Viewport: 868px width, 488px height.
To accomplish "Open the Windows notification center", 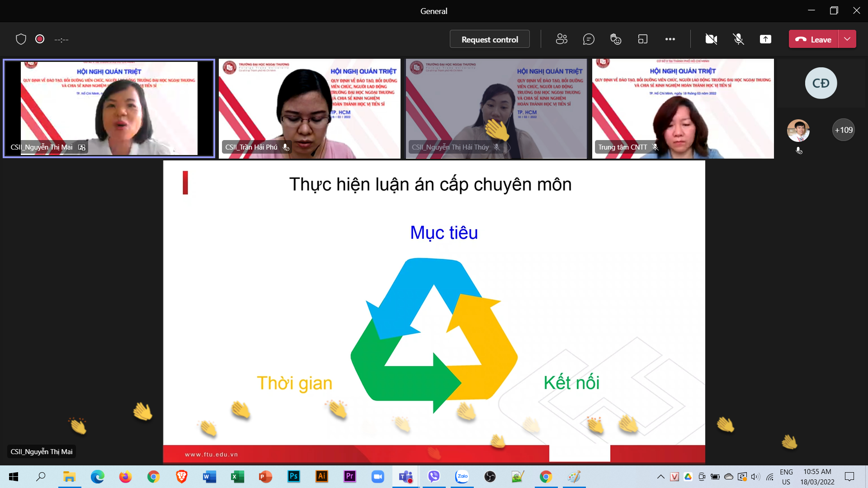I will tap(849, 477).
